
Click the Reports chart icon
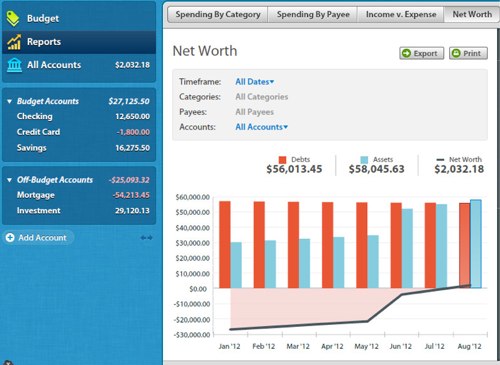14,42
